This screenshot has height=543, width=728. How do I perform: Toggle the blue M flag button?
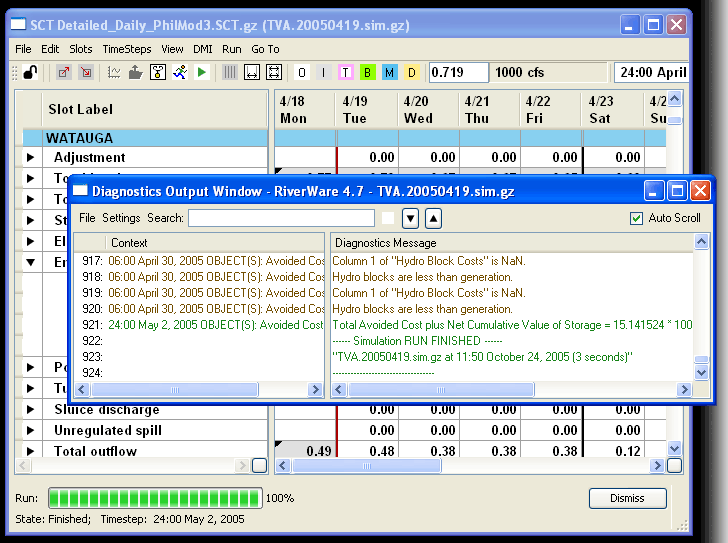pyautogui.click(x=390, y=72)
